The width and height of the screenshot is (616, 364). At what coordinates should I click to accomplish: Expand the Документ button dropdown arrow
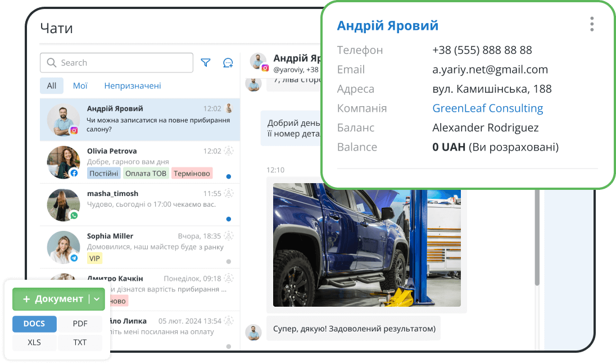coord(97,299)
